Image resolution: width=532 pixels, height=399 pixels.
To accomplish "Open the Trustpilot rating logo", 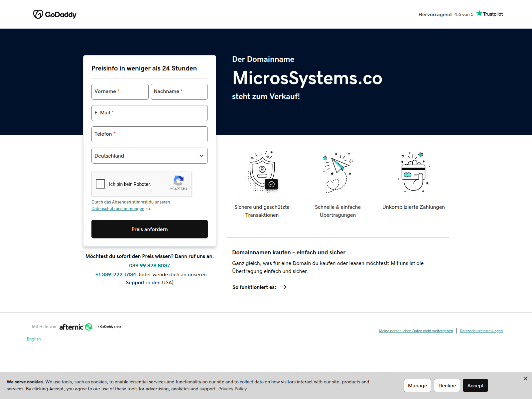I will [489, 14].
